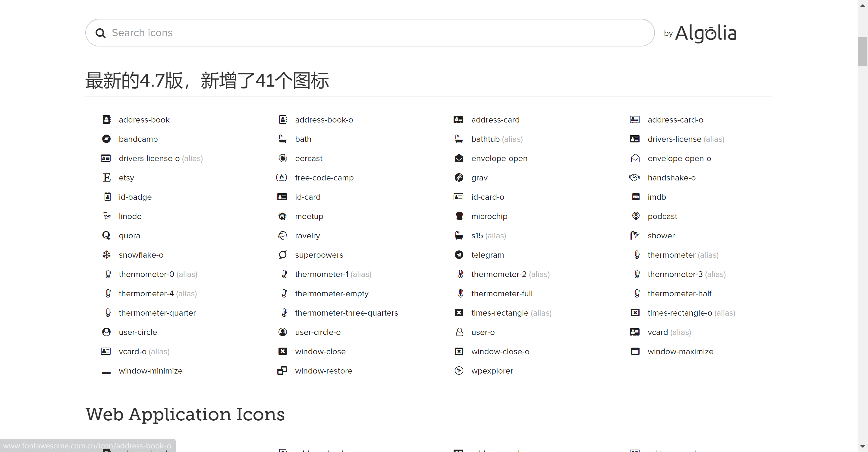
Task: Click the free-code-camp flame icon
Action: point(282,177)
